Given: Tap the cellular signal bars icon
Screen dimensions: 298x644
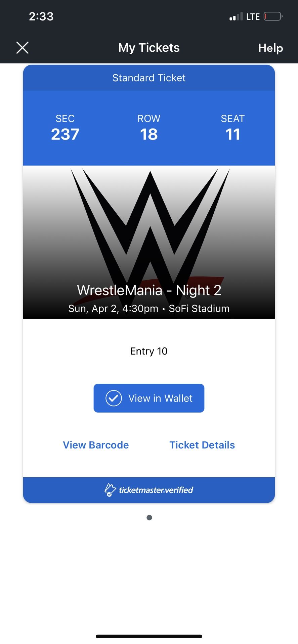Looking at the screenshot, I should point(236,17).
